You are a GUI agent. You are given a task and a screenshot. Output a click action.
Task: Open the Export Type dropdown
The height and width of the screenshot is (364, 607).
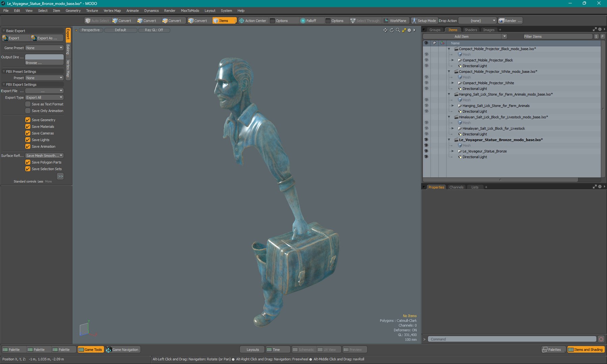pyautogui.click(x=45, y=97)
